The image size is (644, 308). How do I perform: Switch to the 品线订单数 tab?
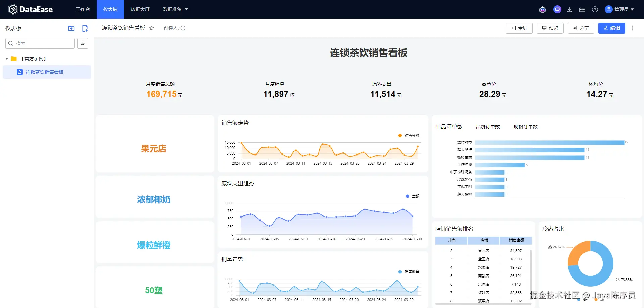(488, 127)
